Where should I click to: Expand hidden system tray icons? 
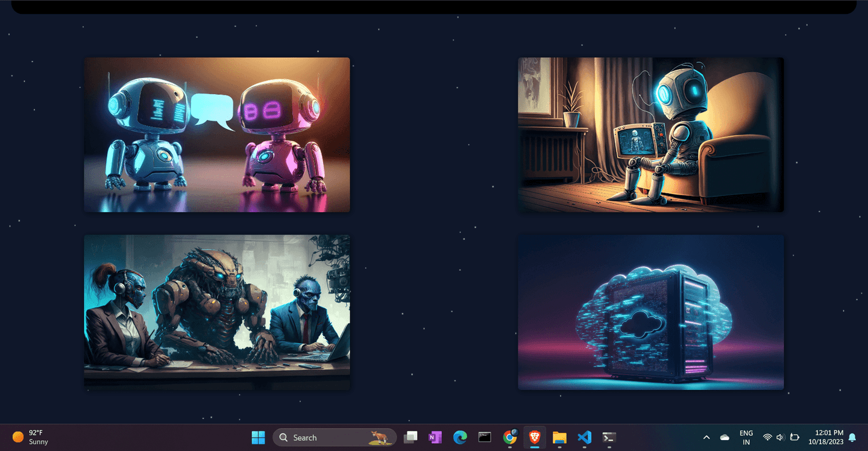706,437
